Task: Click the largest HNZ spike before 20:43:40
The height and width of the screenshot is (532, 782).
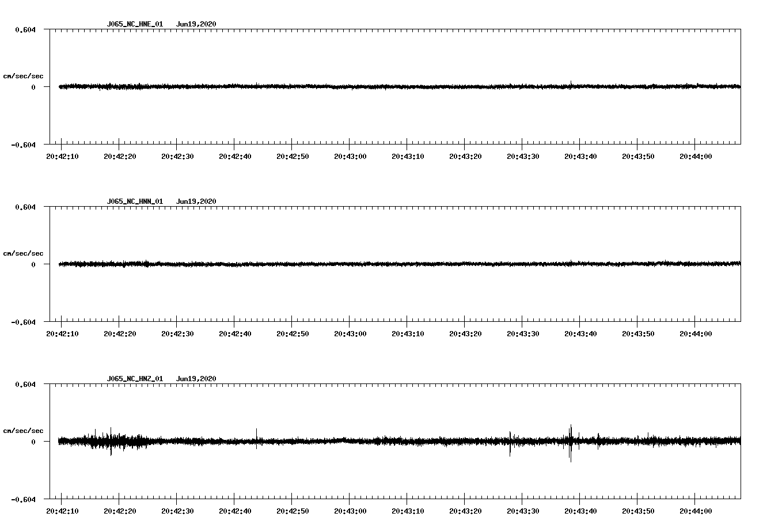Action: click(571, 443)
